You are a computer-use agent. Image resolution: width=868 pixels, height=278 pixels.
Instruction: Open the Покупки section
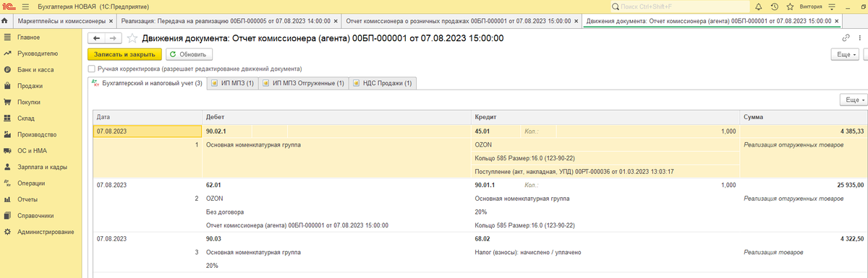click(29, 103)
